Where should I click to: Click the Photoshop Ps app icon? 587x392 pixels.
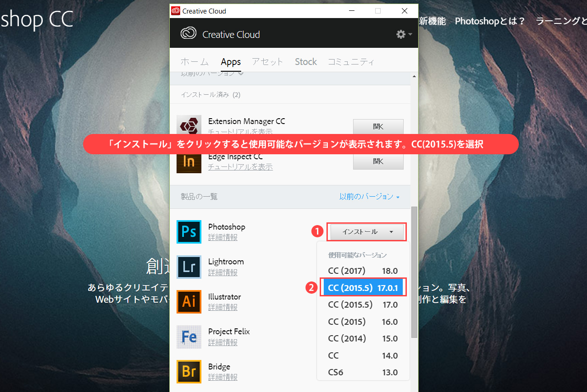pyautogui.click(x=189, y=232)
